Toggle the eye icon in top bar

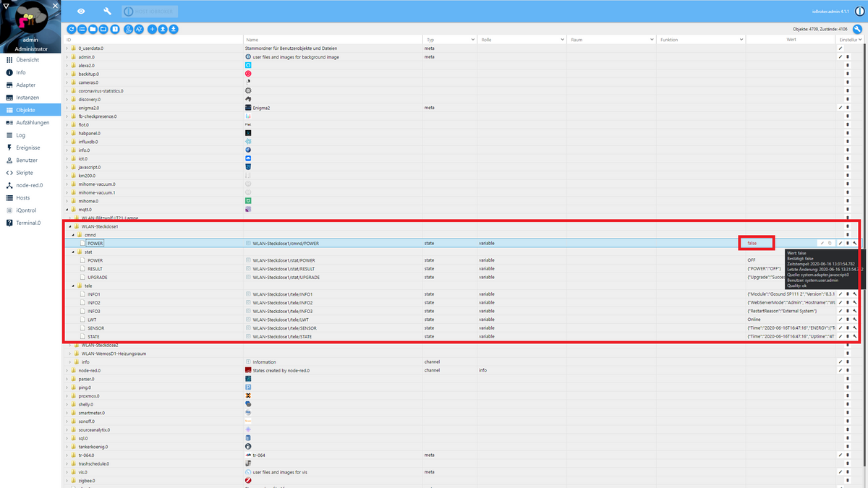coord(81,12)
